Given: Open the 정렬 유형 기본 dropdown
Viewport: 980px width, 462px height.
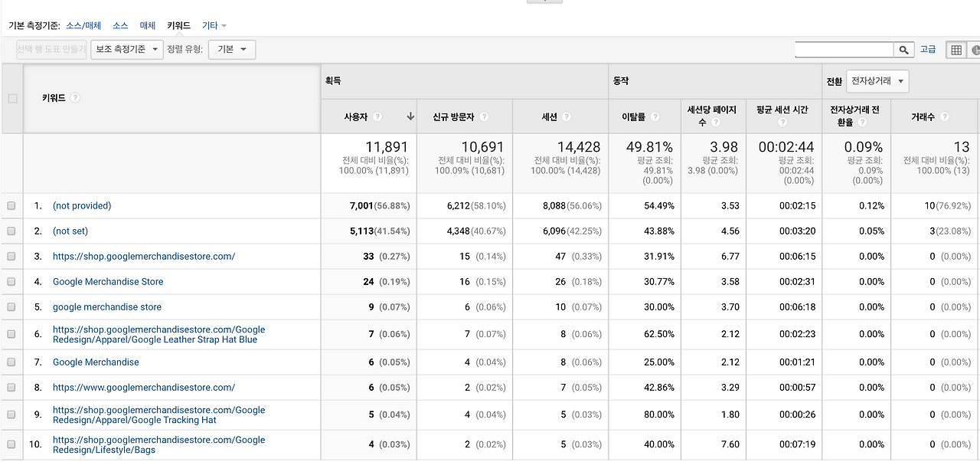Looking at the screenshot, I should (232, 49).
